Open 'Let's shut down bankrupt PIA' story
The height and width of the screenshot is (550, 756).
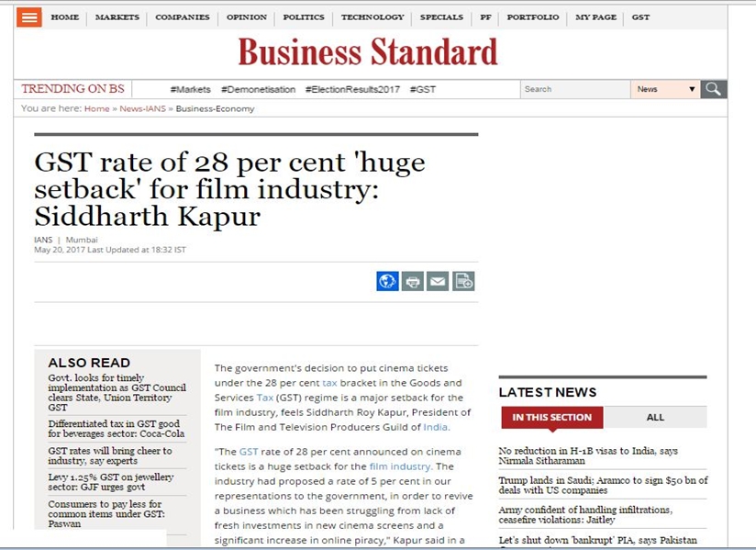[598, 540]
